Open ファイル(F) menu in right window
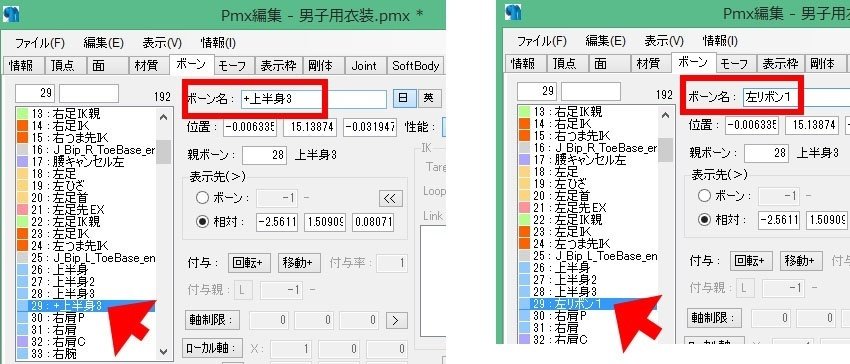Viewport: 850px width, 364px height. tap(541, 41)
